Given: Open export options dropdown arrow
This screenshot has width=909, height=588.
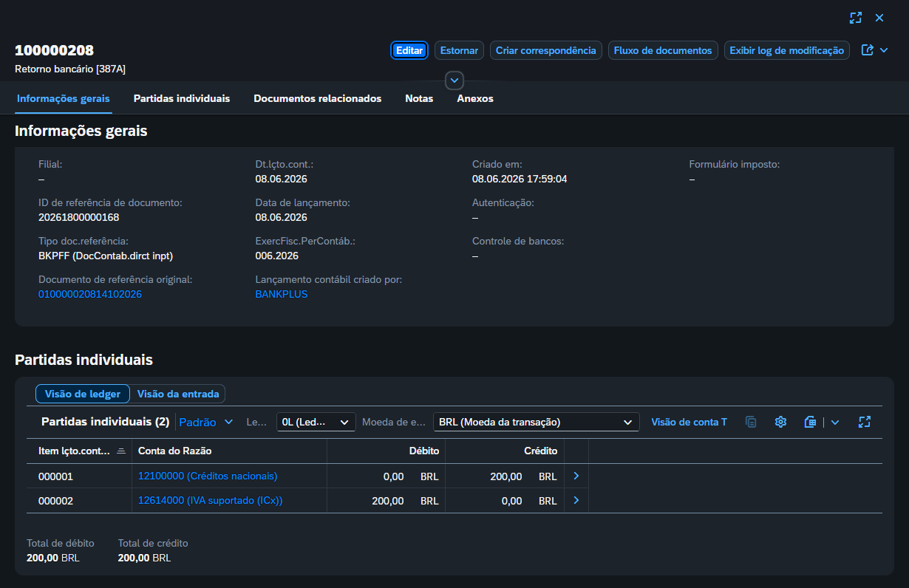Looking at the screenshot, I should [x=835, y=422].
